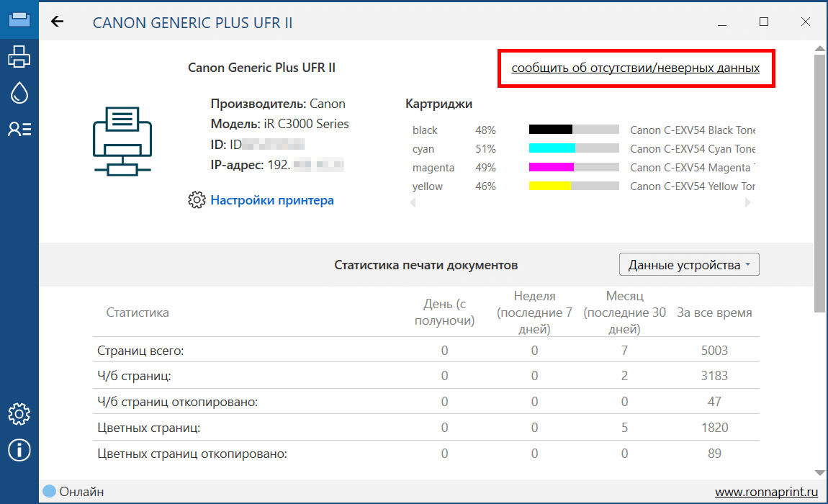Click the yellow toner 46% value
The width and height of the screenshot is (828, 504).
[x=485, y=186]
